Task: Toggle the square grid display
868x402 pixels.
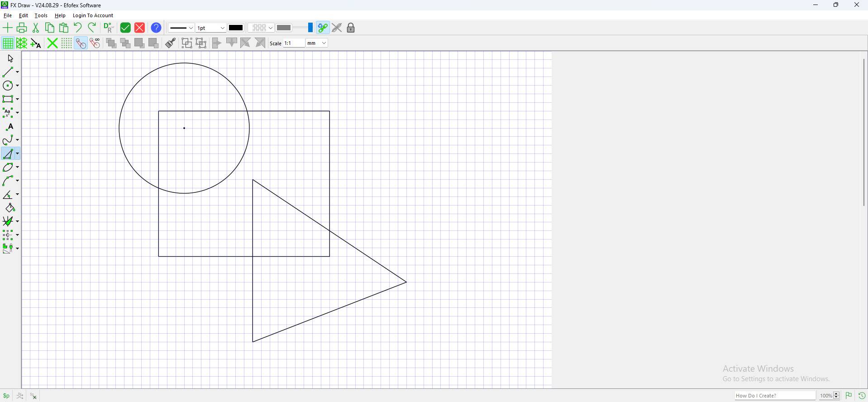Action: point(8,43)
